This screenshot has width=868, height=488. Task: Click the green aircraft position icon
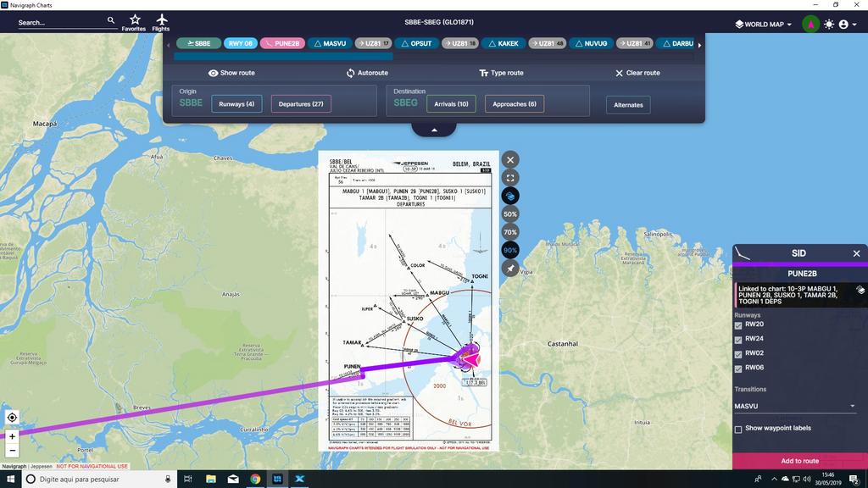coord(810,25)
